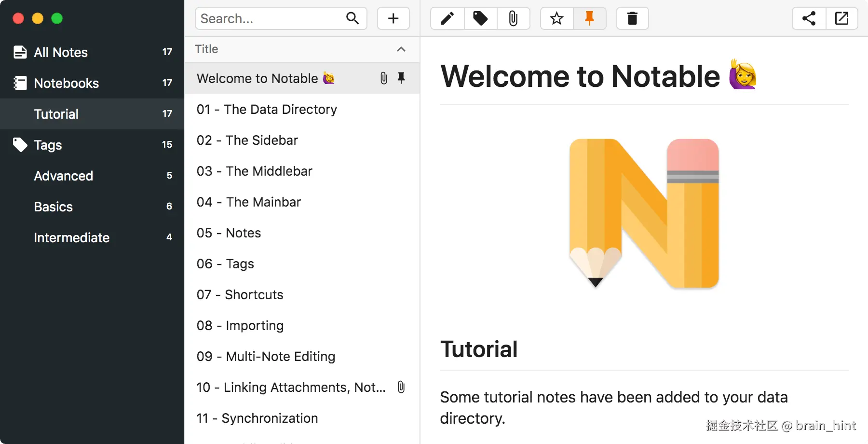Click the share icon
Screen dimensions: 868x444
click(x=809, y=18)
